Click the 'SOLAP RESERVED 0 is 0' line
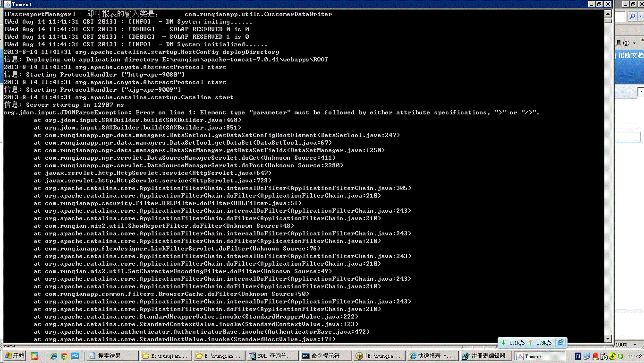This screenshot has width=644, height=363. coord(126,29)
